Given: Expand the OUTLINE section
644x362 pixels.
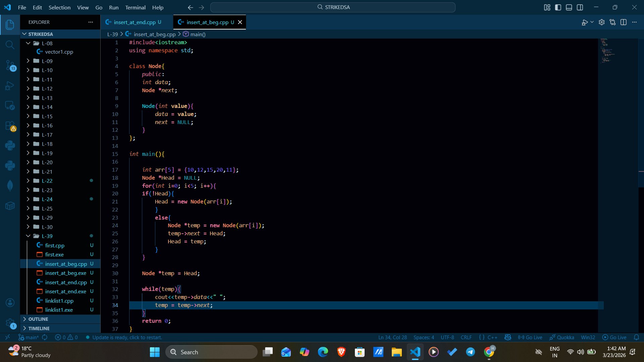Looking at the screenshot, I should [38, 319].
